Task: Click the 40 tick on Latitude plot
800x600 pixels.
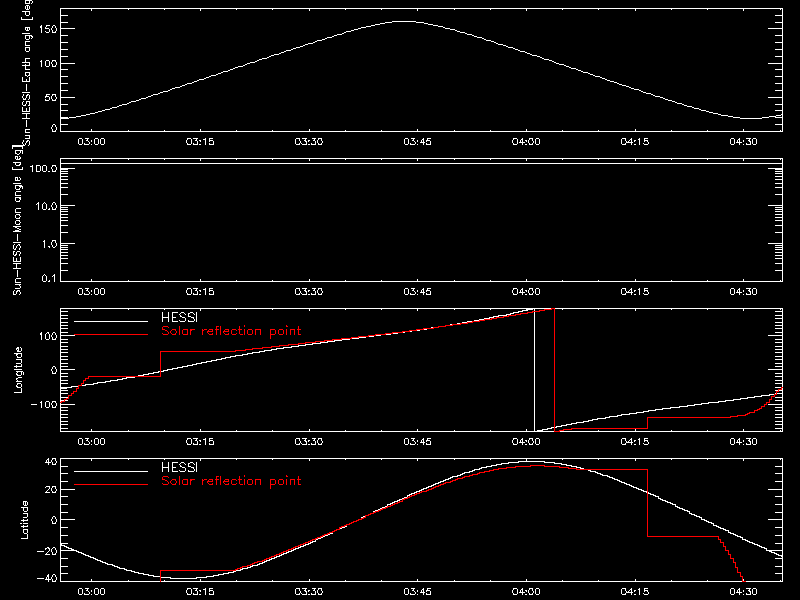Action: (51, 462)
